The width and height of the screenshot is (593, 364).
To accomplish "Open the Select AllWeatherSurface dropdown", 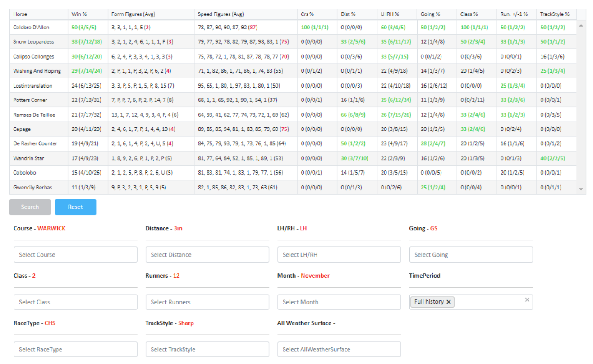I will (339, 349).
